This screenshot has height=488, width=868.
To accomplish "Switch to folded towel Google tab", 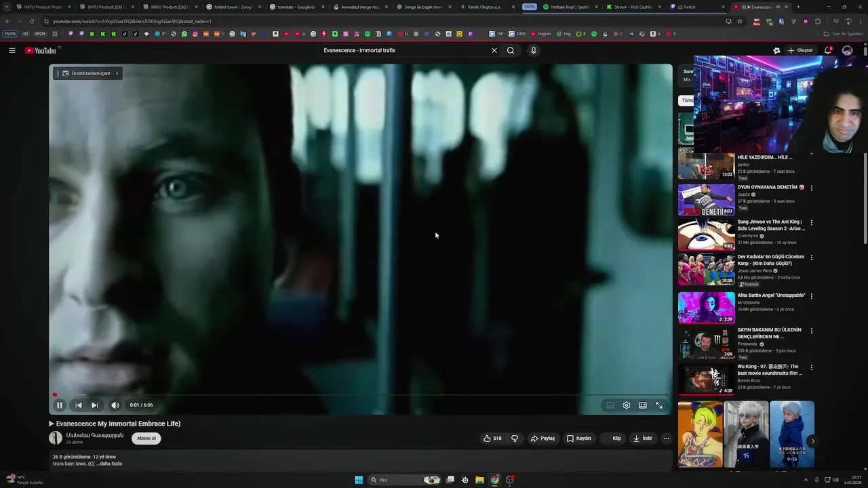I will coord(233,7).
